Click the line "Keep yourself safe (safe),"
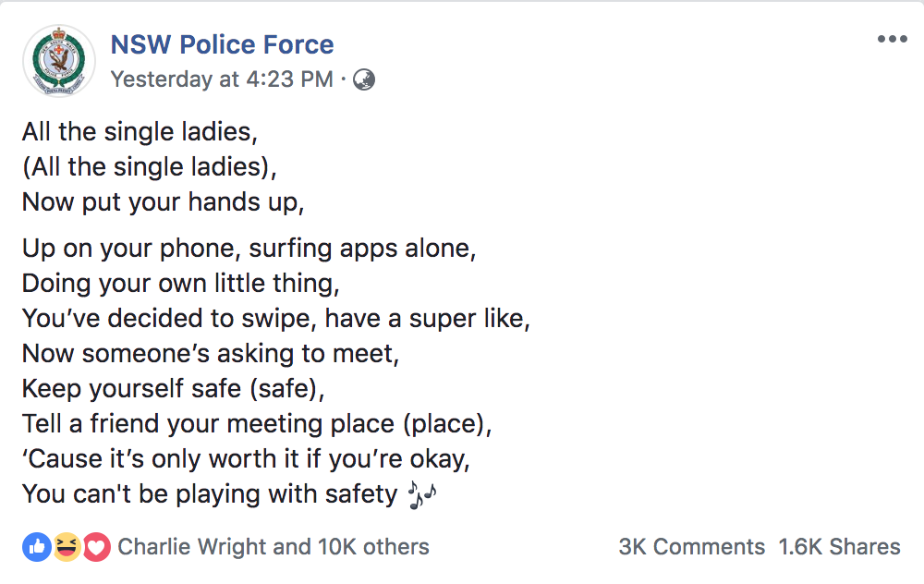The height and width of the screenshot is (584, 924). (174, 389)
